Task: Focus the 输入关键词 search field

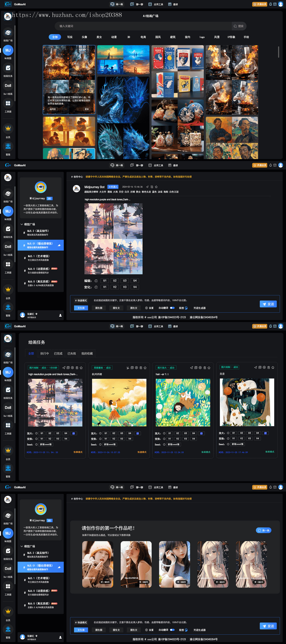Action: click(143, 26)
